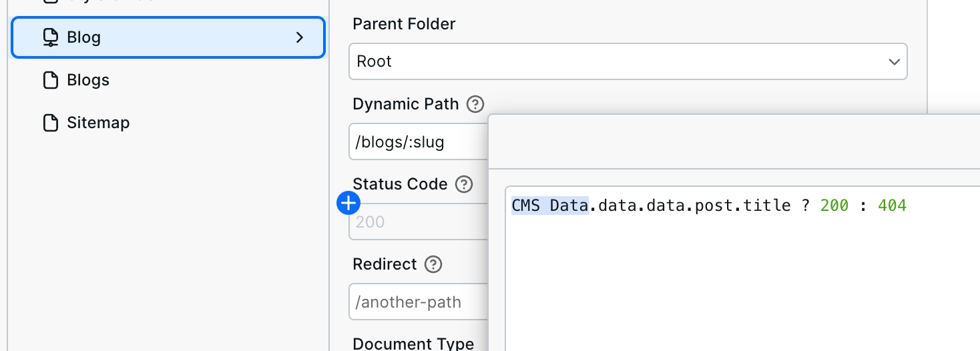Click the 200 value in expression

tap(834, 206)
